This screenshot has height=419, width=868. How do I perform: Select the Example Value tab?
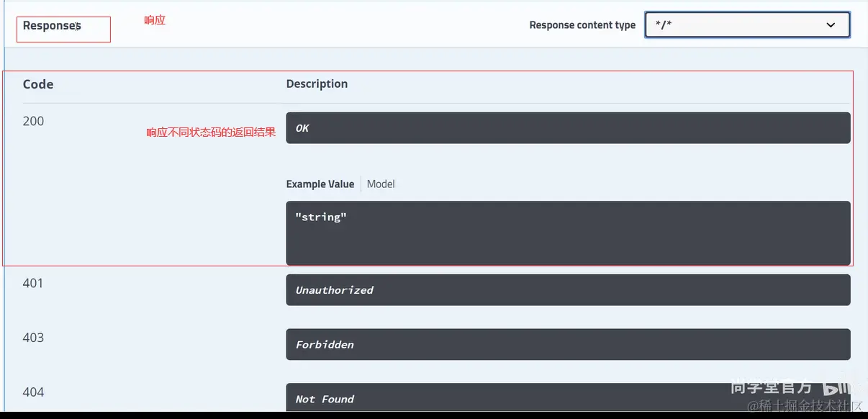320,184
